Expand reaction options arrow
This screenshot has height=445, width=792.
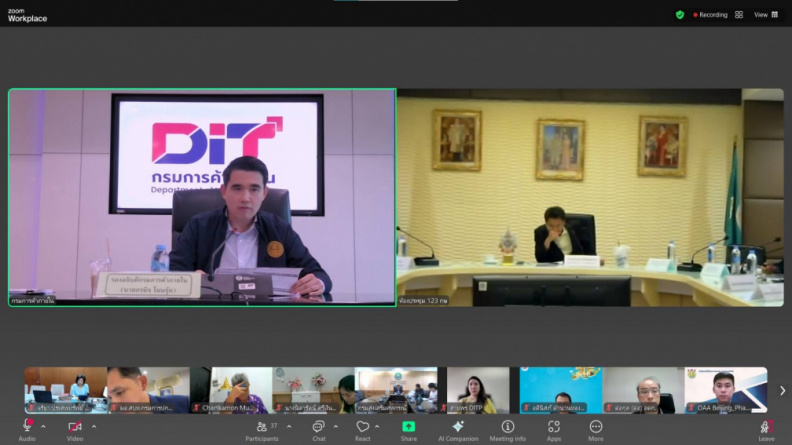(377, 427)
